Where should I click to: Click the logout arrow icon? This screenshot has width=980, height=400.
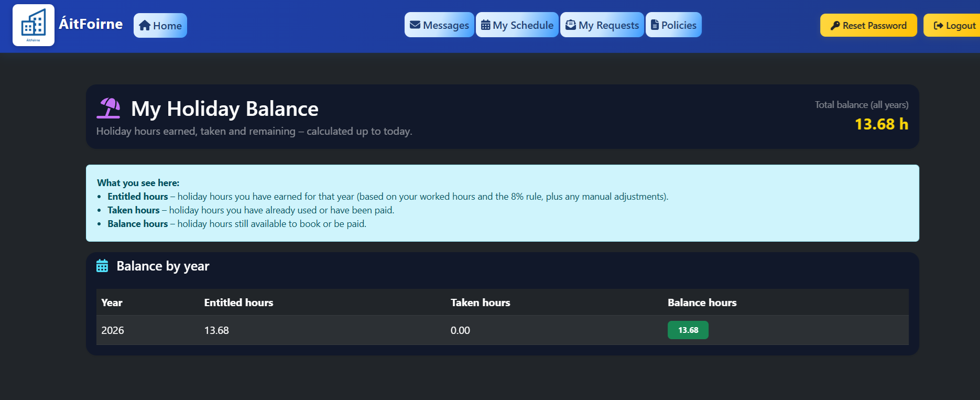point(939,26)
